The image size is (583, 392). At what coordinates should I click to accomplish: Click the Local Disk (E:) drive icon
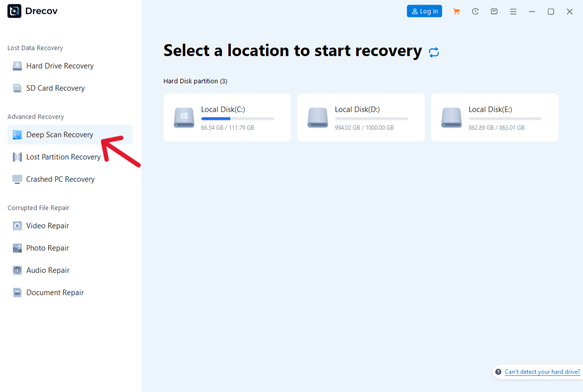[x=451, y=117]
